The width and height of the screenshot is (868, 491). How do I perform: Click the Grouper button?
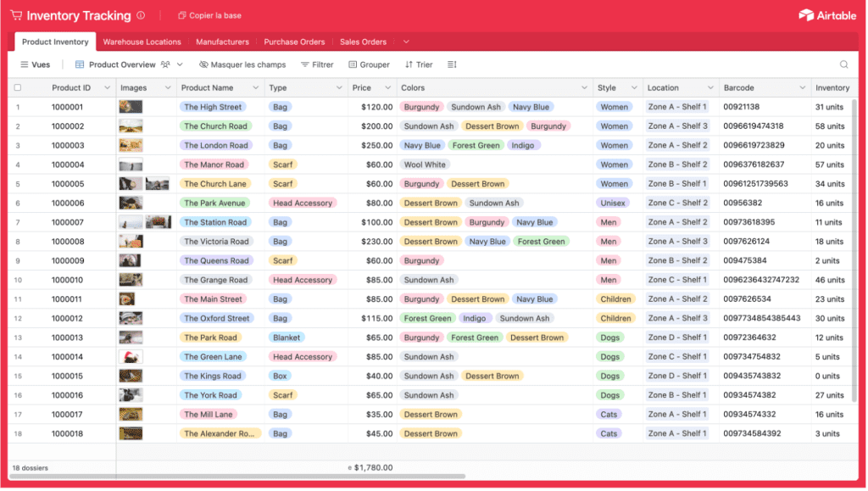(369, 64)
